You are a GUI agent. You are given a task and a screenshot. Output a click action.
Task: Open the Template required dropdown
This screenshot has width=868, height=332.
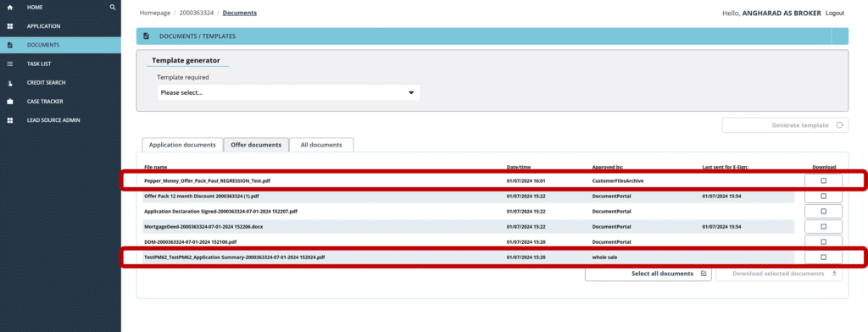pos(288,93)
